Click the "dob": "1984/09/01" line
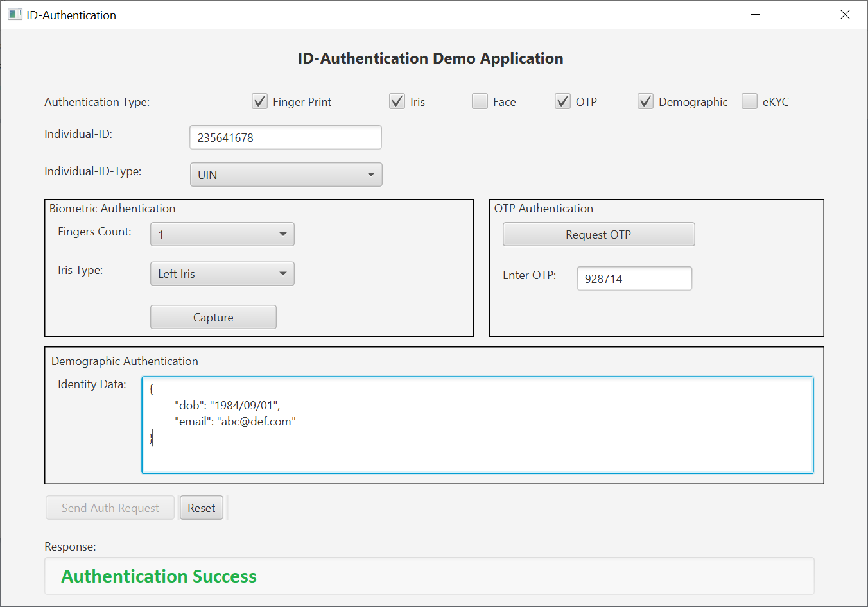 tap(227, 406)
